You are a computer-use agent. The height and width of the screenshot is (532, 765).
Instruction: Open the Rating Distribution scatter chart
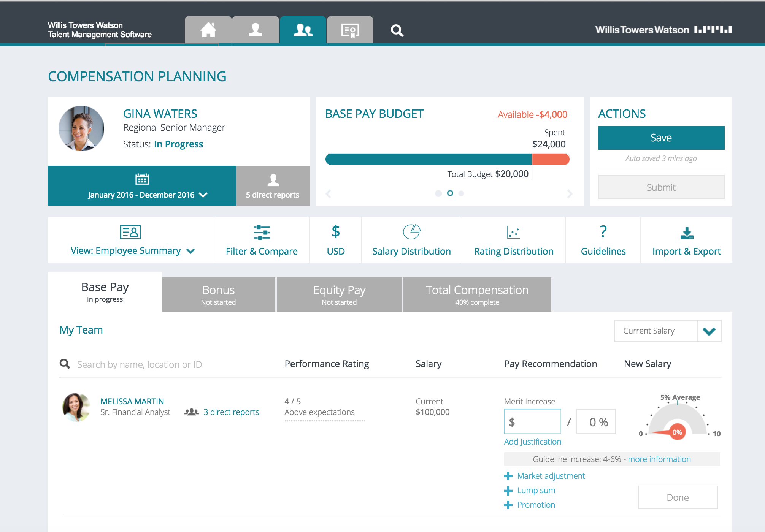[513, 240]
